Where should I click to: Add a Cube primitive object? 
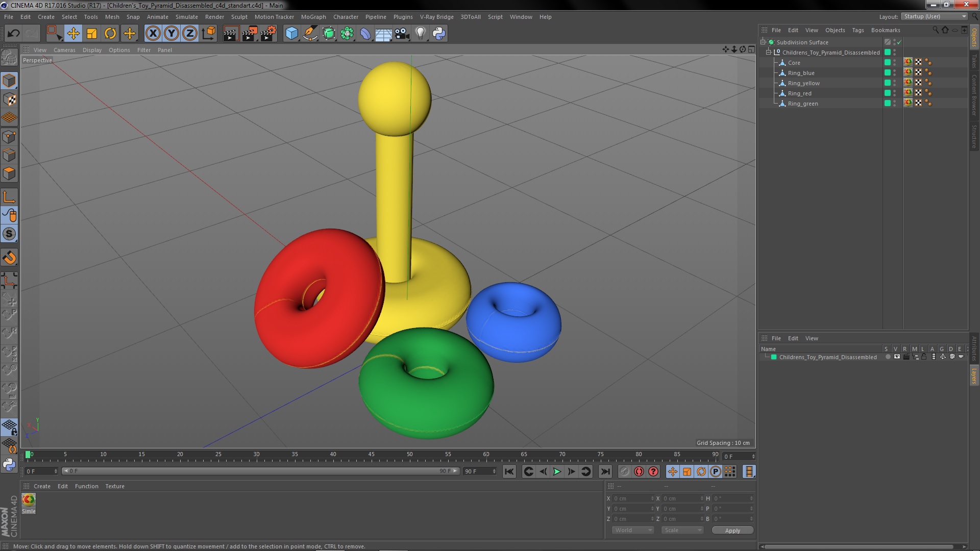(291, 34)
